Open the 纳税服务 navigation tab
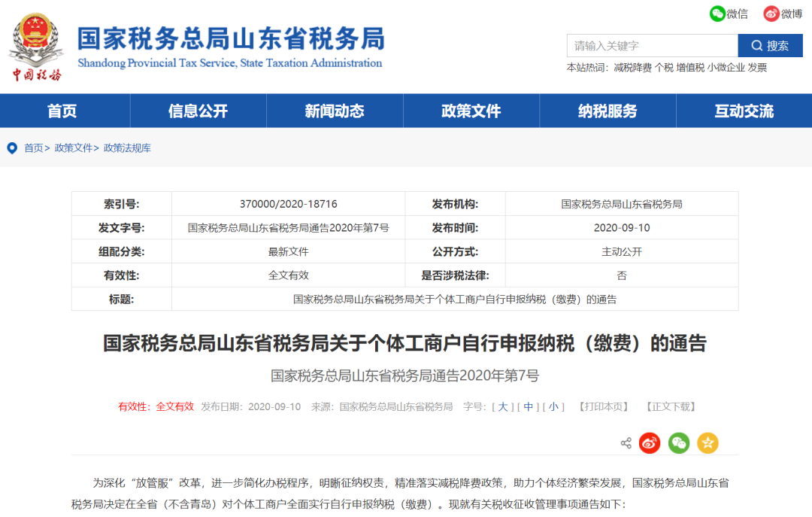812x517 pixels. pyautogui.click(x=607, y=111)
